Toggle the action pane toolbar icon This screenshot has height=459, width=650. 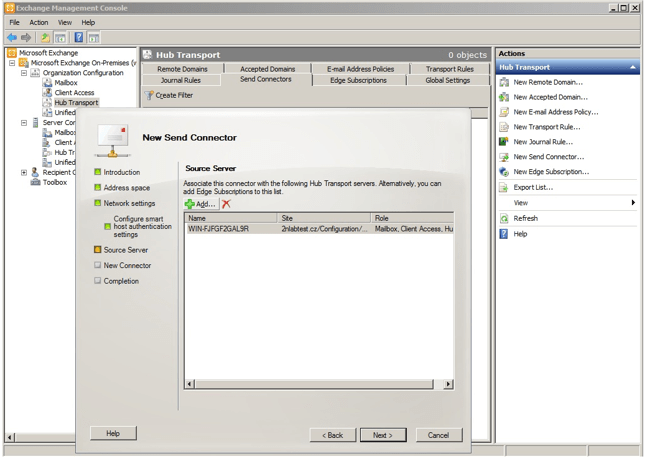(x=94, y=38)
